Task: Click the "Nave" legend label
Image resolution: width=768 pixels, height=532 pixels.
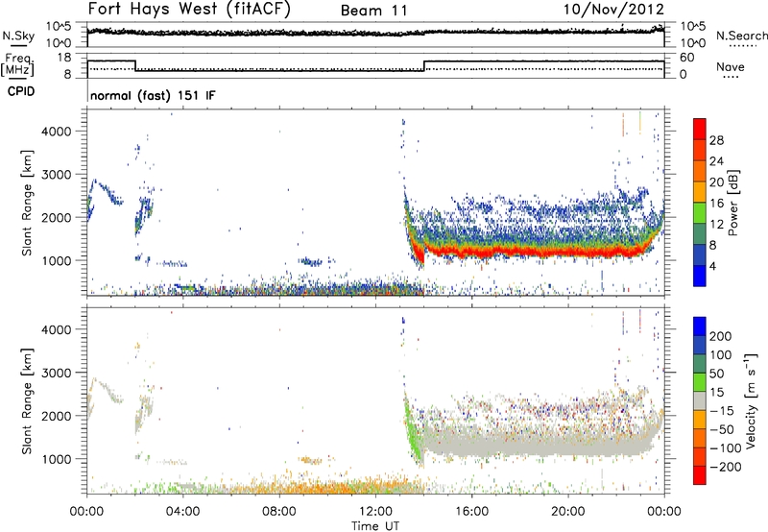Action: (731, 66)
